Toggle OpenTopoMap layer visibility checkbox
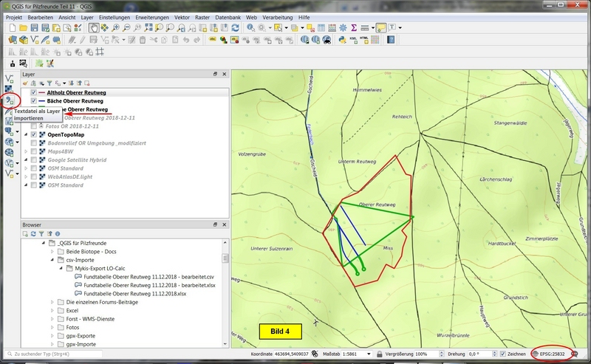Viewport: 591px width, 364px height. click(34, 136)
